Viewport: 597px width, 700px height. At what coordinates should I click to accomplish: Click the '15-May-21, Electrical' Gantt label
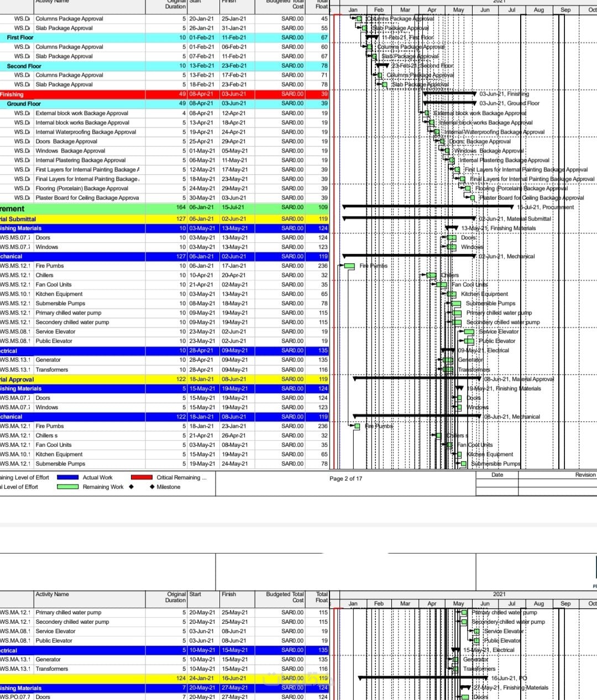(489, 650)
